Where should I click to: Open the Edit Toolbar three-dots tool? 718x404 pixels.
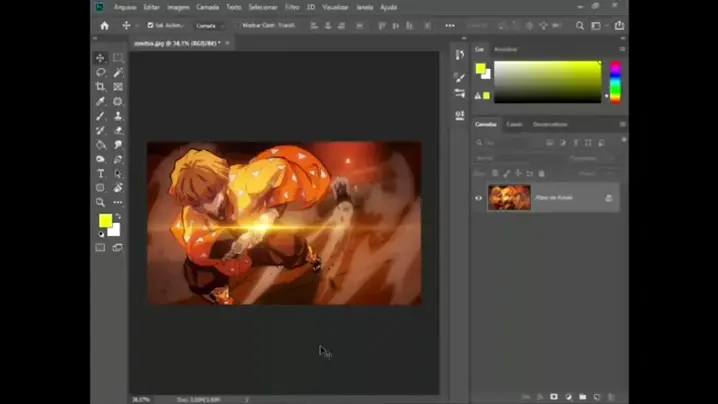point(118,202)
